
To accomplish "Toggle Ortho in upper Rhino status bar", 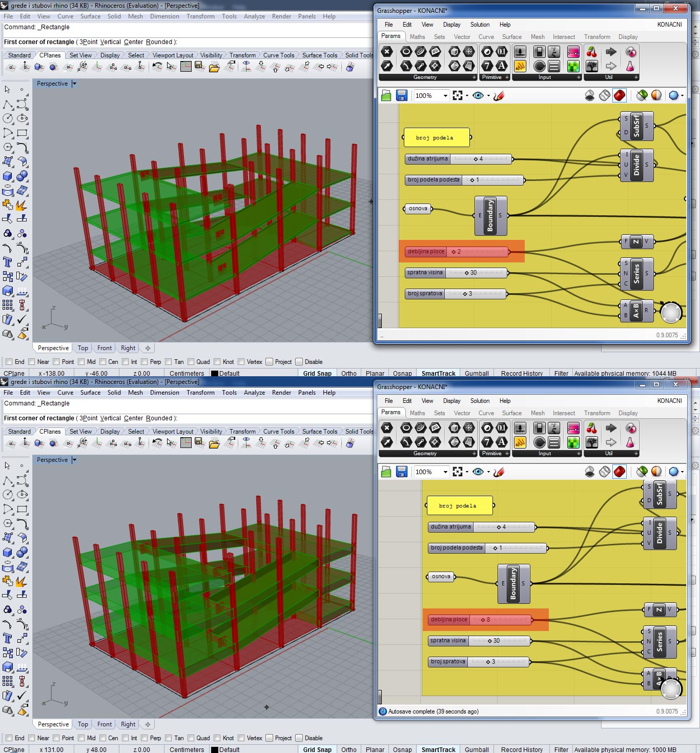I will click(x=349, y=373).
